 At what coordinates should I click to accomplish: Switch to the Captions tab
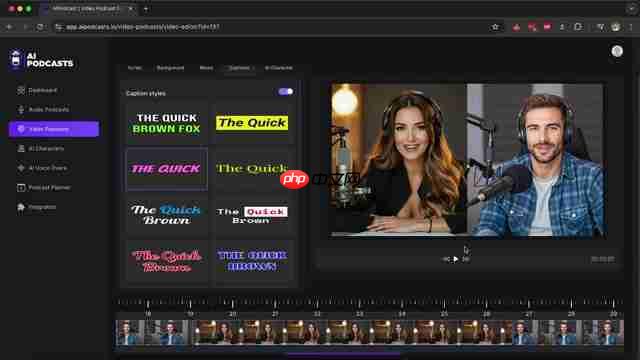pyautogui.click(x=239, y=68)
